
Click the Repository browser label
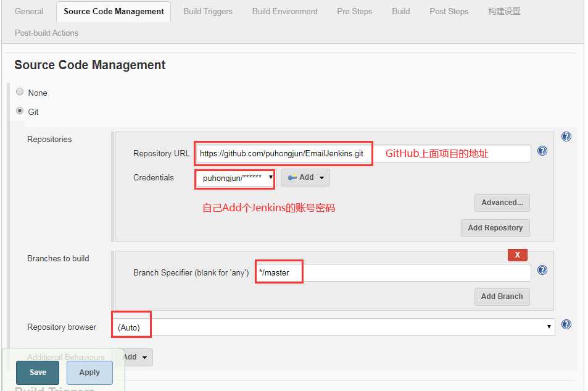click(x=62, y=327)
